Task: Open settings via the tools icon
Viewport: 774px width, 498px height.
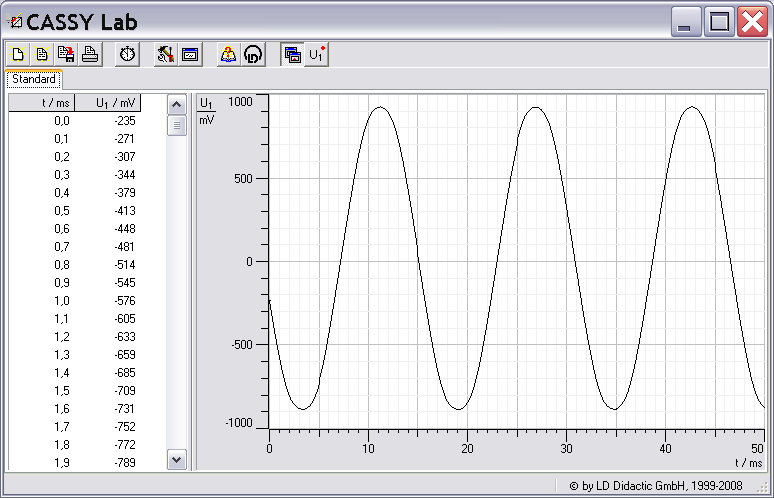Action: (165, 54)
